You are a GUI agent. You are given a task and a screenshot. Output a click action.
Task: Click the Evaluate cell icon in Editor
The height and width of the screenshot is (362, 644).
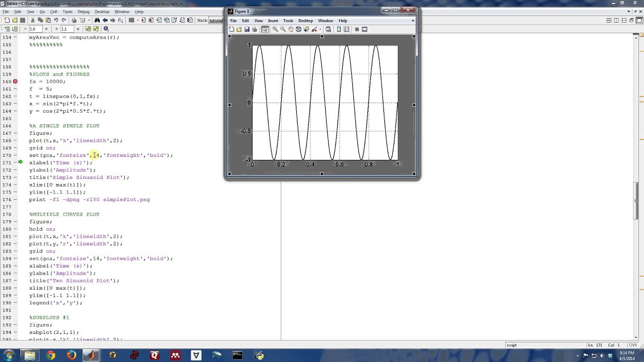click(x=8, y=29)
